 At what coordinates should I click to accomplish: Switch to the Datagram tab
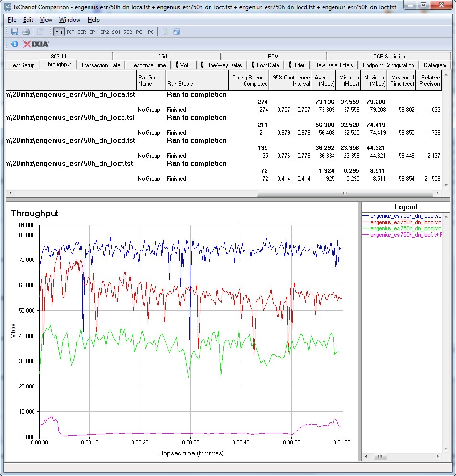point(435,65)
